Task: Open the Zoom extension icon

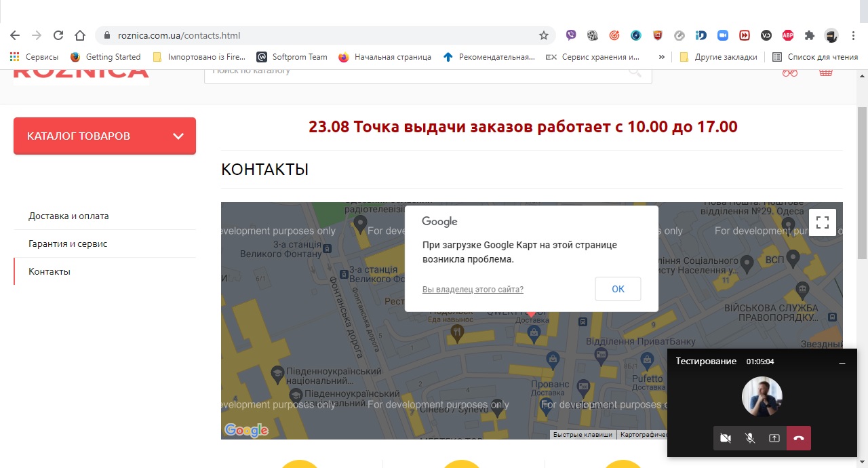Action: 723,35
